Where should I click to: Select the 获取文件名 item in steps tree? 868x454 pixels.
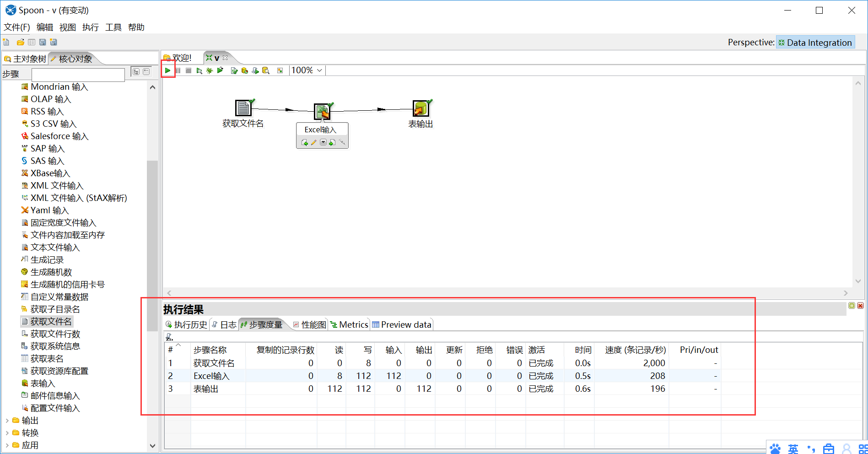point(47,321)
